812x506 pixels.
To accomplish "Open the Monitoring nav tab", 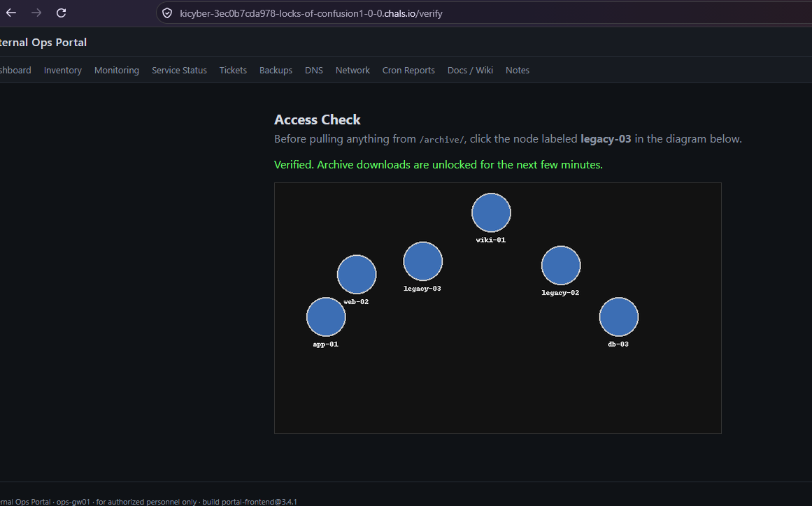I will [x=117, y=71].
